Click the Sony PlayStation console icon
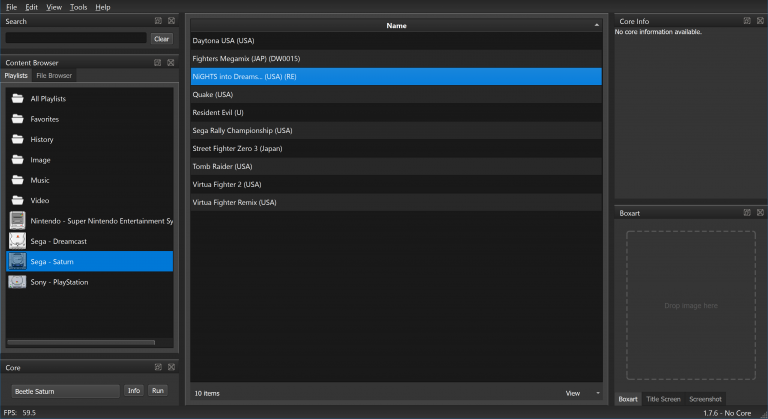The height and width of the screenshot is (419, 768). tap(17, 282)
